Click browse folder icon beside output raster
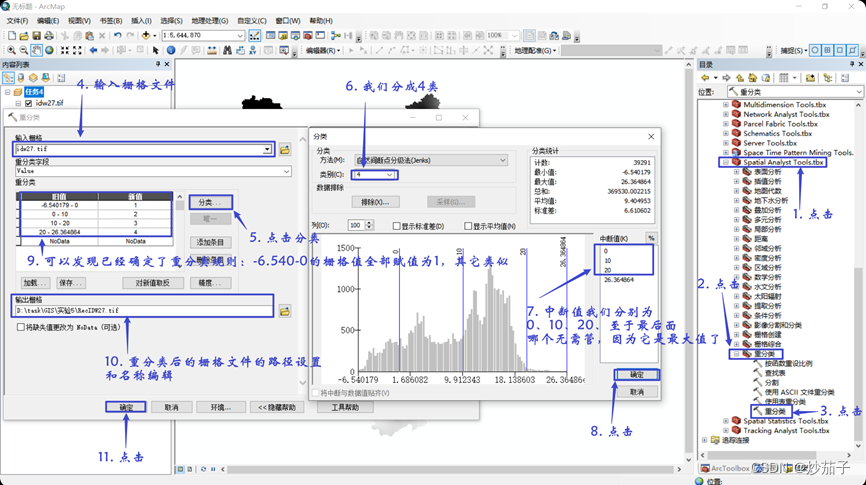The height and width of the screenshot is (485, 866). coord(285,311)
